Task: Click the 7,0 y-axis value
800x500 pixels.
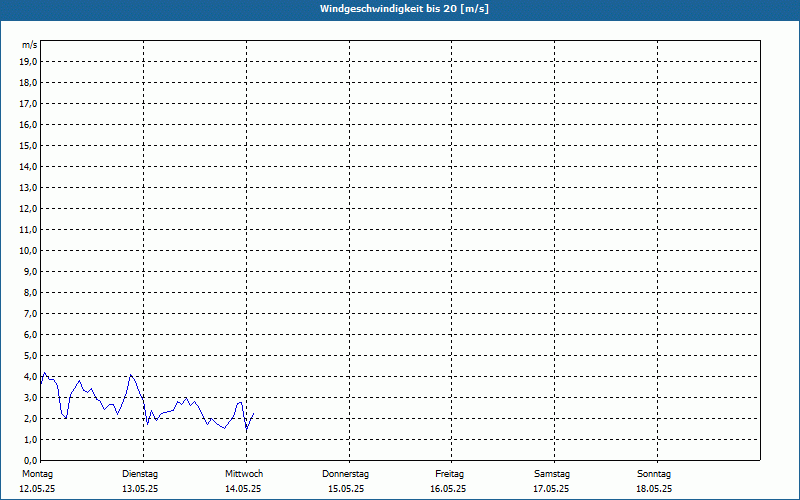Action: point(30,313)
